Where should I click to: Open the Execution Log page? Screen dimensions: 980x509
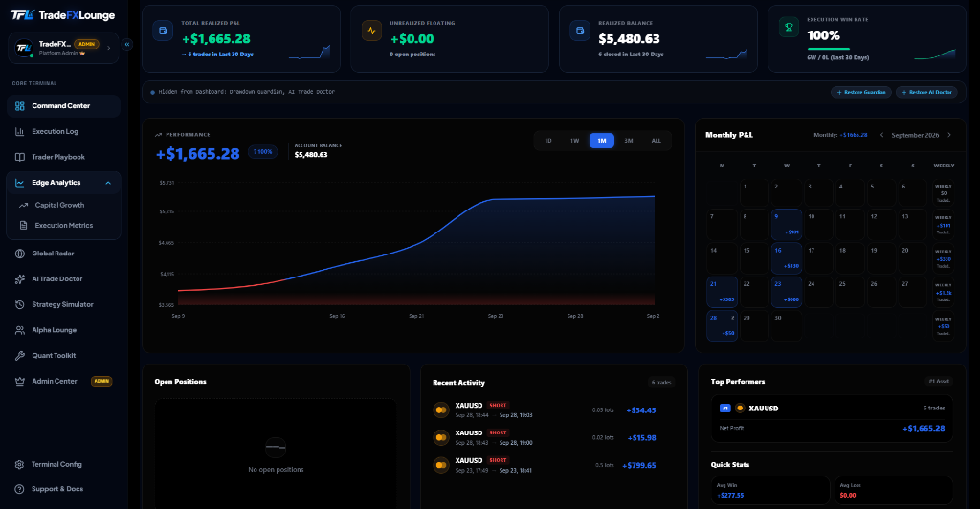63,132
